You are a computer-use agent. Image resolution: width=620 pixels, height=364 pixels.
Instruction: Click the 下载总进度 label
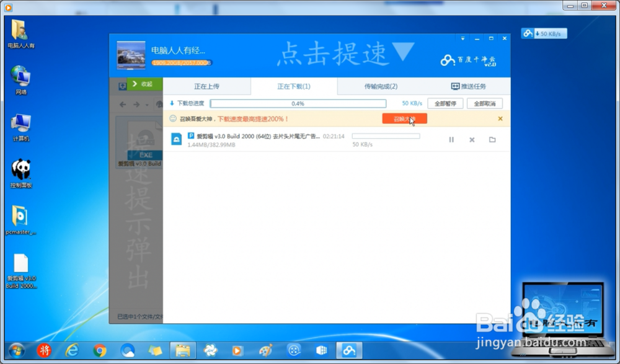pos(190,104)
